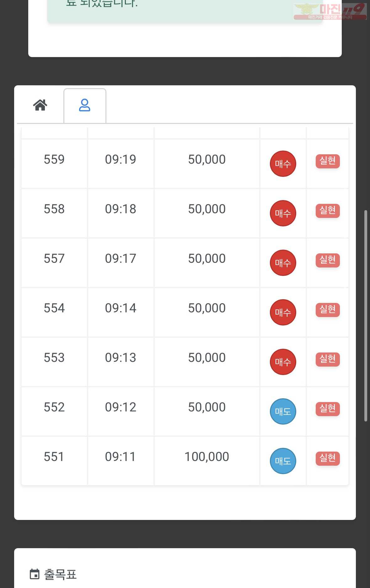Select the 100,000 amount in row 551
This screenshot has width=370, height=588.
tap(207, 457)
